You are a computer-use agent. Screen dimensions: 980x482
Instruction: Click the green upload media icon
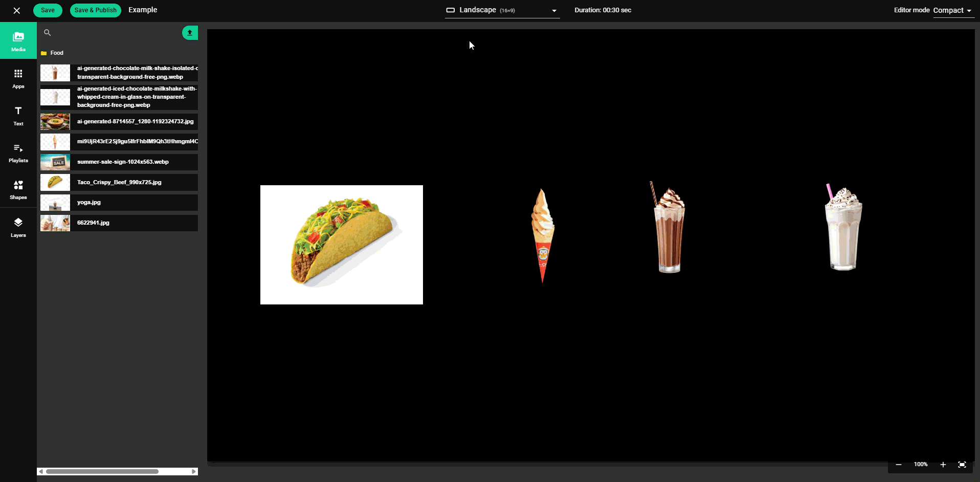pyautogui.click(x=190, y=33)
